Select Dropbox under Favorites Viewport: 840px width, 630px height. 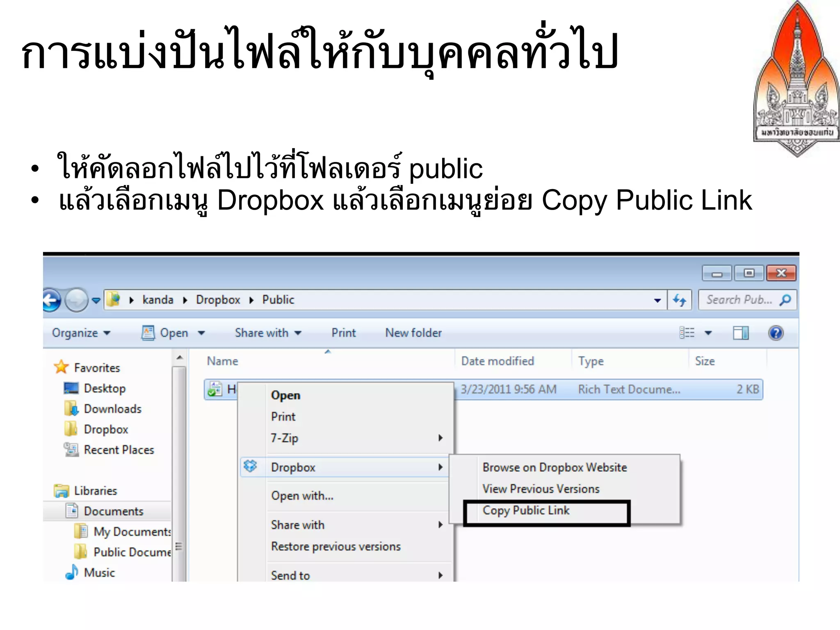click(x=106, y=429)
